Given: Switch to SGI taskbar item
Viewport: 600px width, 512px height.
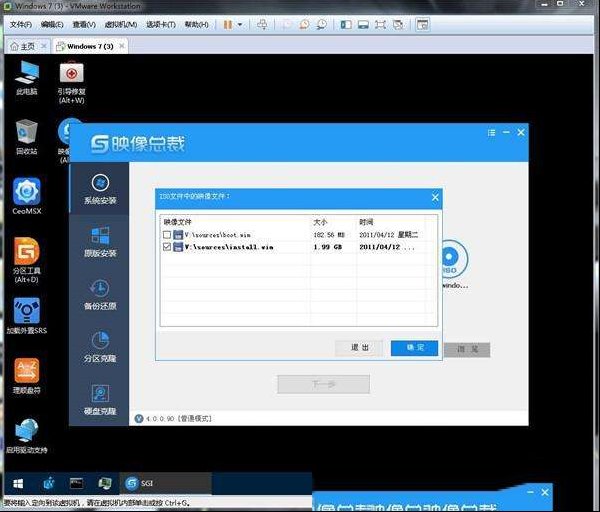Looking at the screenshot, I should pyautogui.click(x=165, y=483).
